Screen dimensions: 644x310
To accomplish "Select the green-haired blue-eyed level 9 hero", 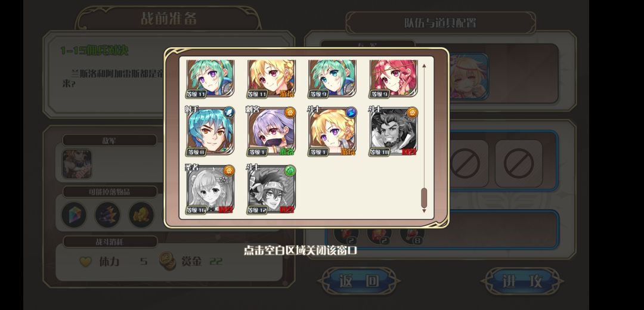I will [332, 79].
